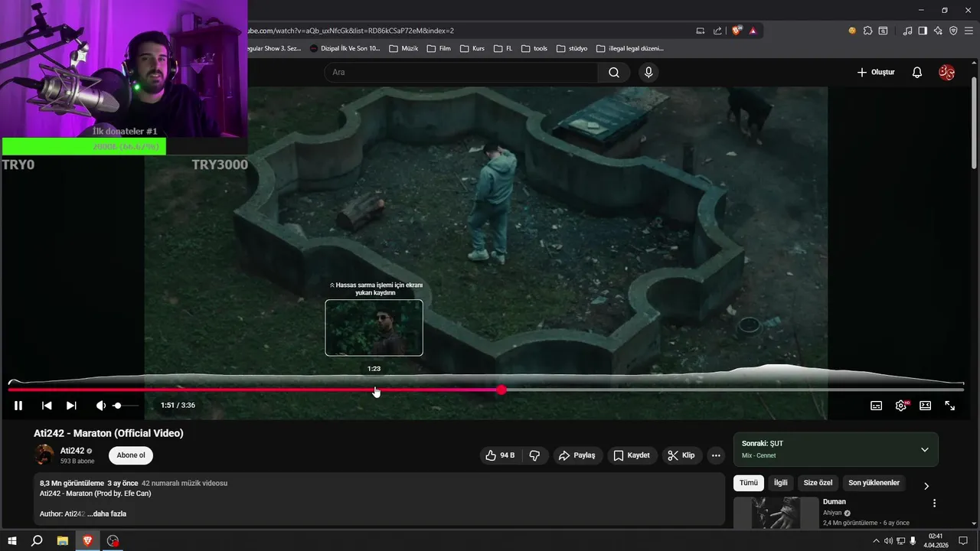Open the Windows action center
This screenshot has height=551, width=980.
tap(963, 540)
